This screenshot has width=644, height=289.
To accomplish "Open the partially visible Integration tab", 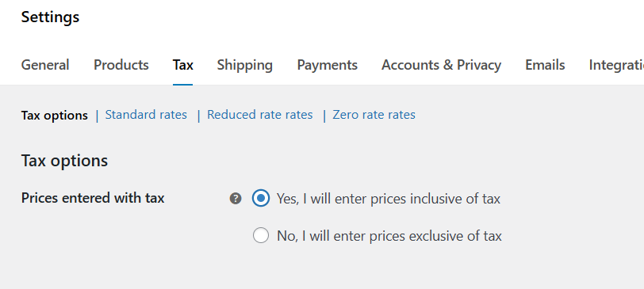I will click(616, 65).
